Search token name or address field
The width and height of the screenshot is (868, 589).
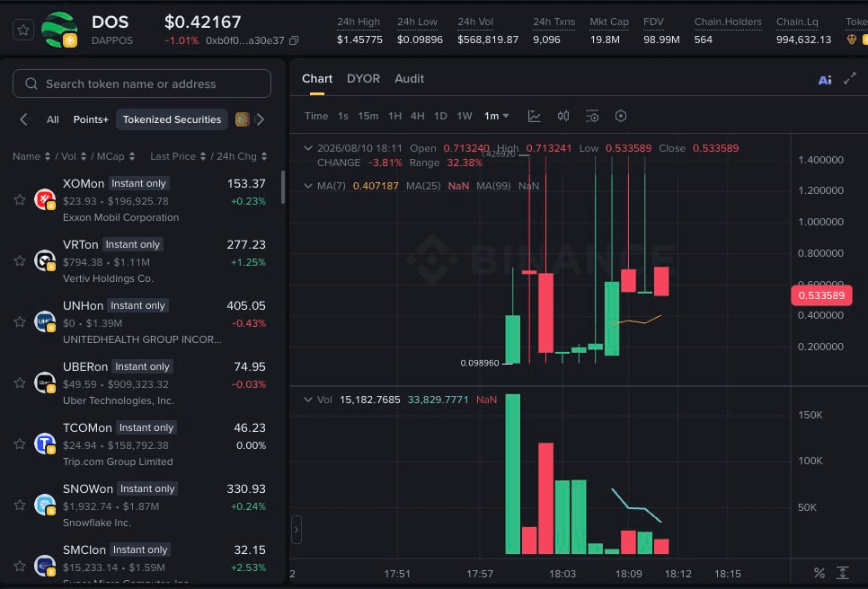coord(142,84)
